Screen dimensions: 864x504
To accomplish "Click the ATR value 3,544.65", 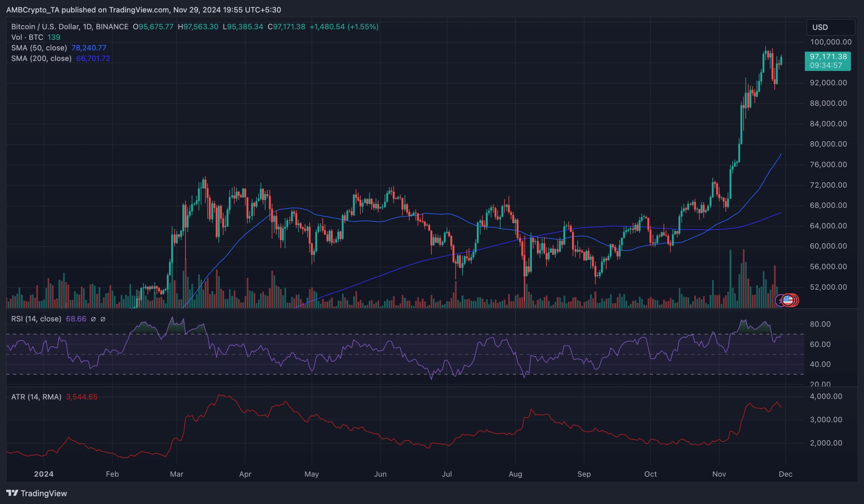I will pos(82,397).
